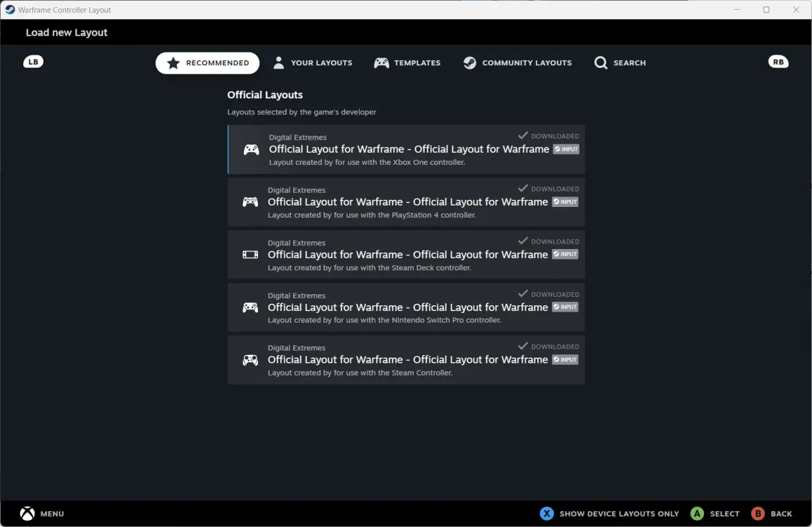Click Downloaded checkmark on Steam Deck layout
The height and width of the screenshot is (527, 812).
pyautogui.click(x=523, y=241)
